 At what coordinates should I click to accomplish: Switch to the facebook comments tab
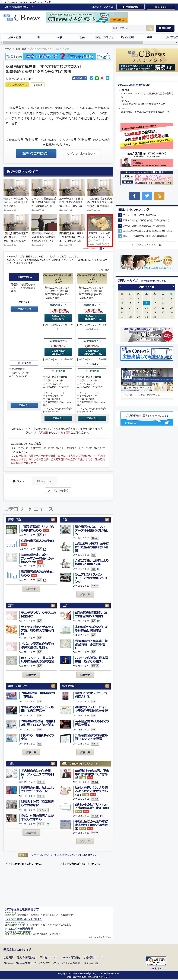44,481
